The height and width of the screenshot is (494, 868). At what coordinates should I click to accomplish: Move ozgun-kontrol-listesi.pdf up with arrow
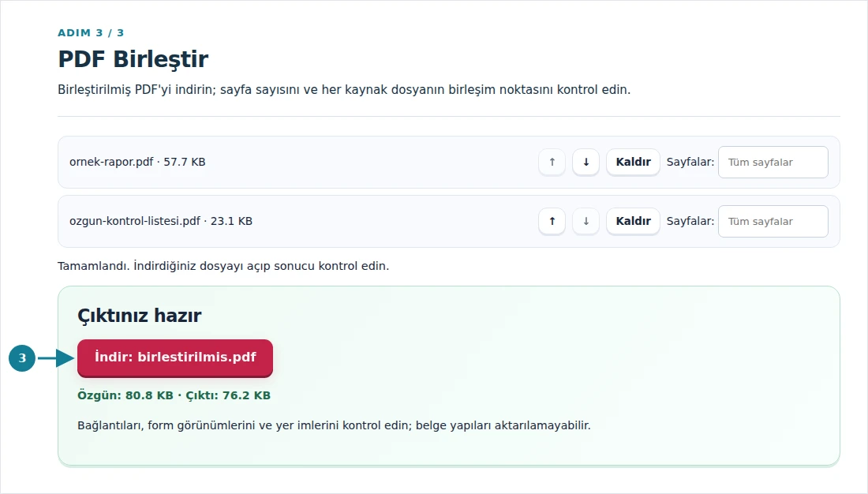(552, 222)
